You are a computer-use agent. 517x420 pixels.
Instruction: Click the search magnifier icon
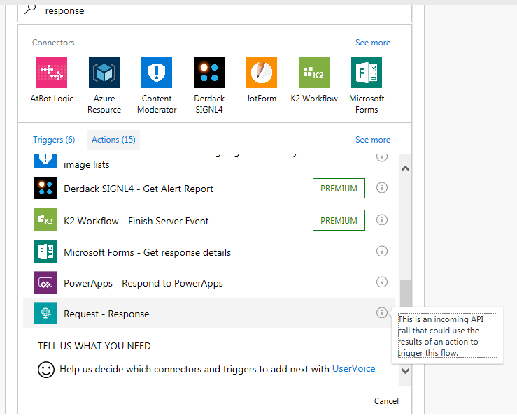(x=30, y=9)
